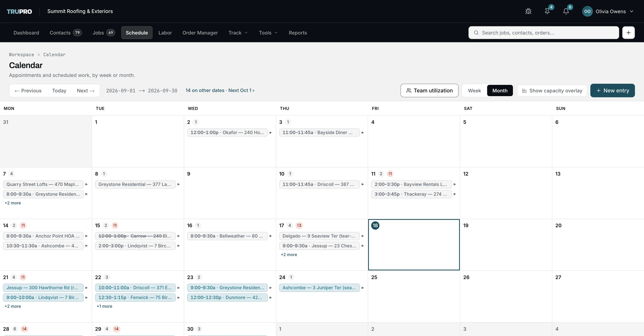Open the Contacts tab

coord(65,32)
